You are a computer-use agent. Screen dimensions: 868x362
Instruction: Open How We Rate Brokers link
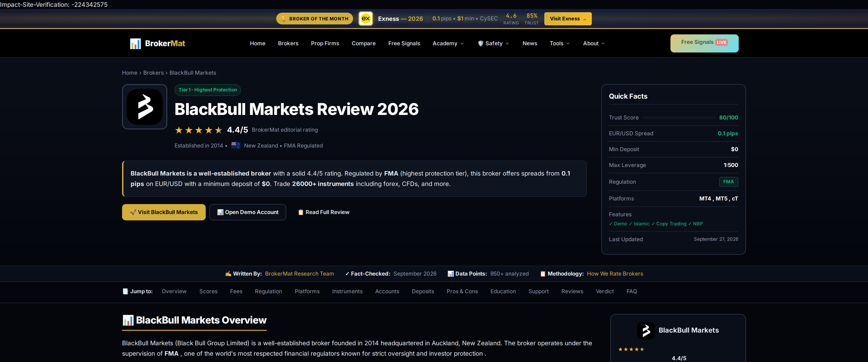tap(615, 274)
